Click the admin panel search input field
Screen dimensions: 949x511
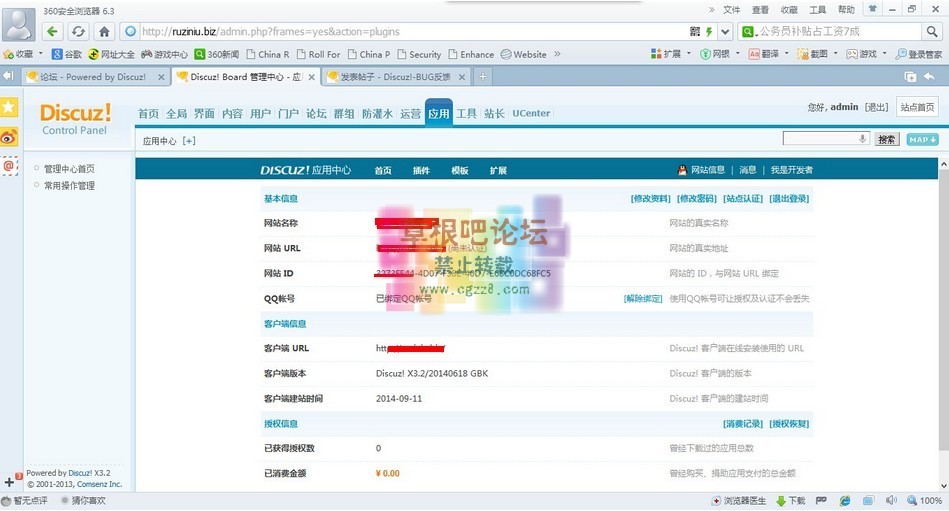[825, 139]
